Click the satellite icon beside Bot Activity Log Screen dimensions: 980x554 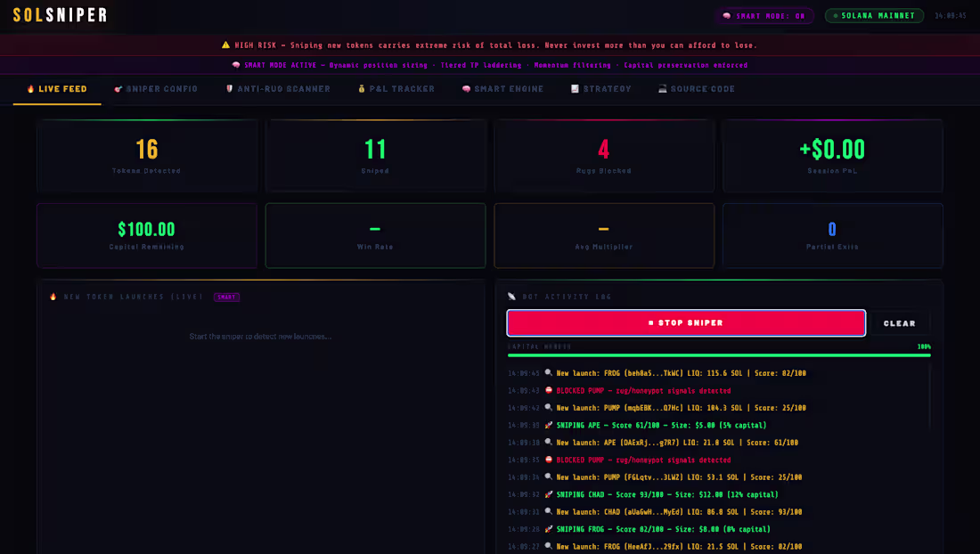click(512, 297)
